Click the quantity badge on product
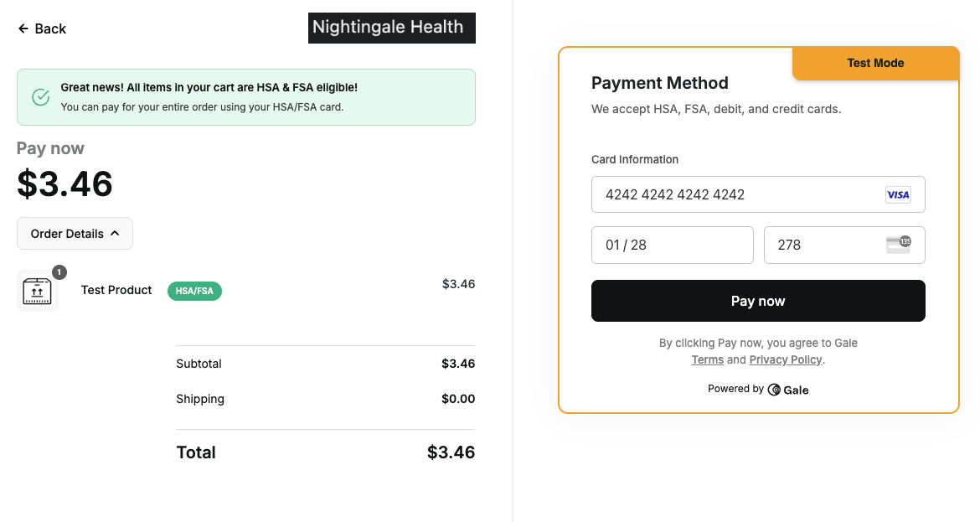Image resolution: width=980 pixels, height=522 pixels. coord(59,272)
